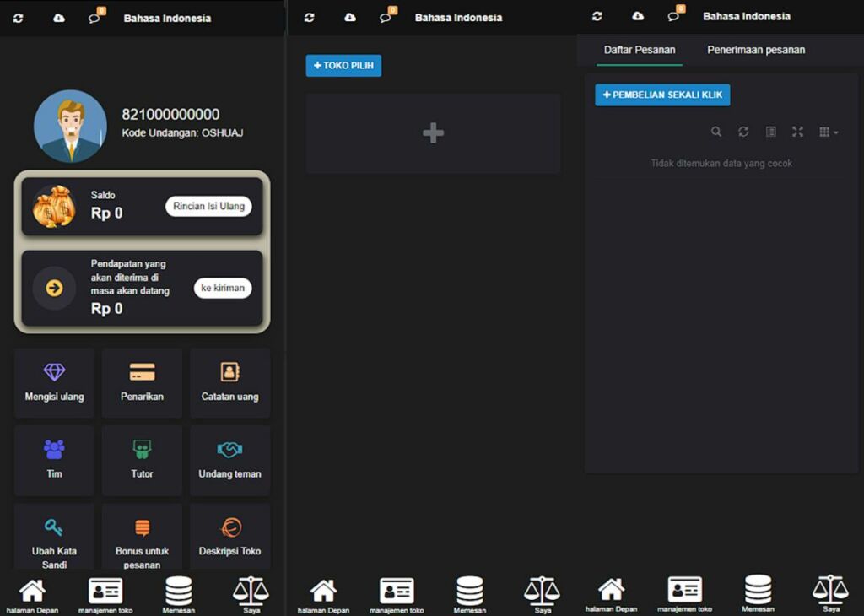Screen dimensions: 864x616
Task: Click the table fullscreen icon
Action: [797, 132]
